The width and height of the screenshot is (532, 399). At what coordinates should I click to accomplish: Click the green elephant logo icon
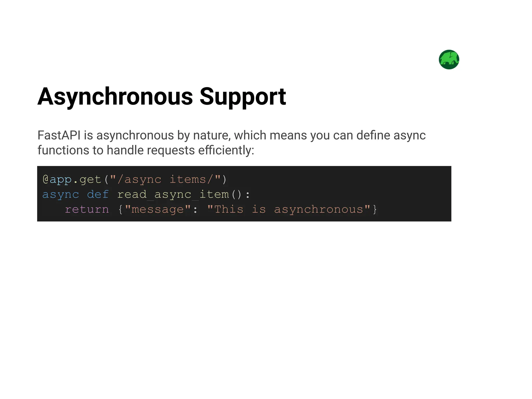coord(449,59)
